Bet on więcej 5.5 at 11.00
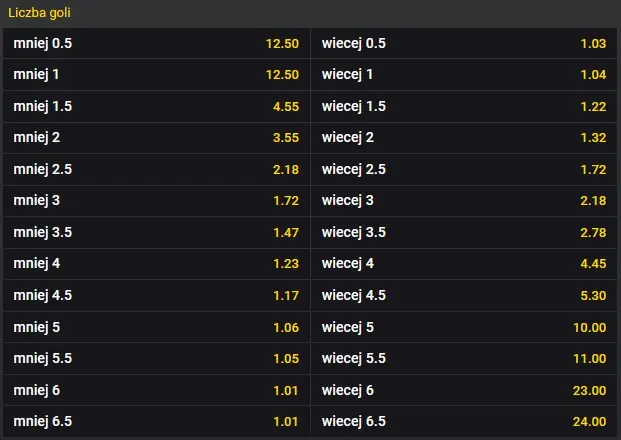Image resolution: width=621 pixels, height=440 pixels. point(464,360)
